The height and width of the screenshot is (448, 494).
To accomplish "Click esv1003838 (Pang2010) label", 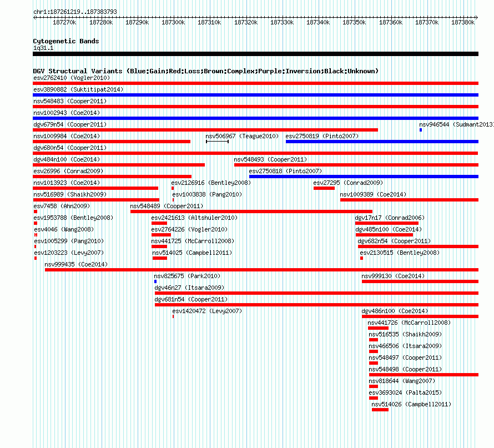I will (x=207, y=194).
